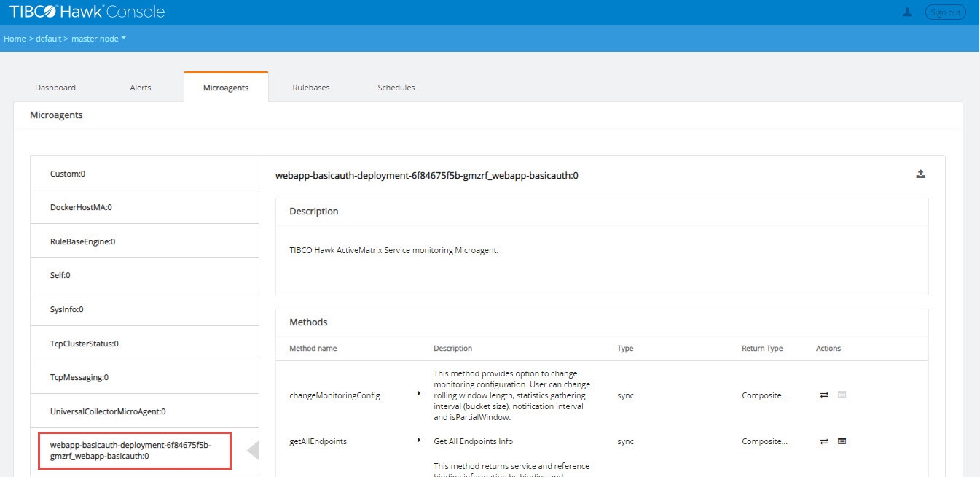This screenshot has width=980, height=477.
Task: Click the TIBCO Hawk Console logo
Action: click(87, 12)
